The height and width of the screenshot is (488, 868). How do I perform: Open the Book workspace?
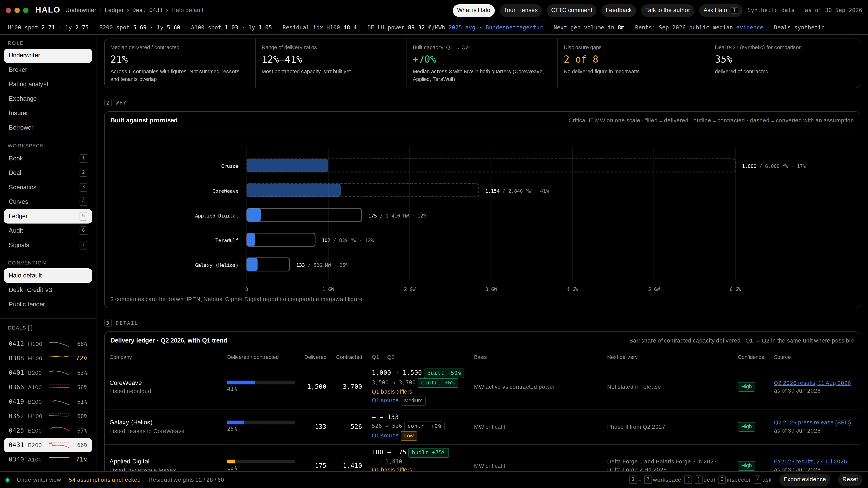point(48,158)
